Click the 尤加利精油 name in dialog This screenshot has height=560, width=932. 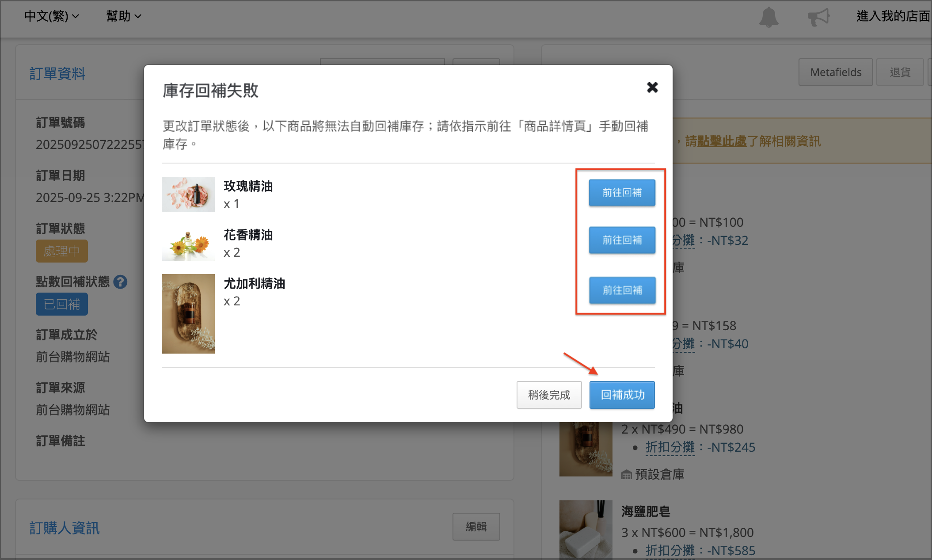(x=254, y=283)
